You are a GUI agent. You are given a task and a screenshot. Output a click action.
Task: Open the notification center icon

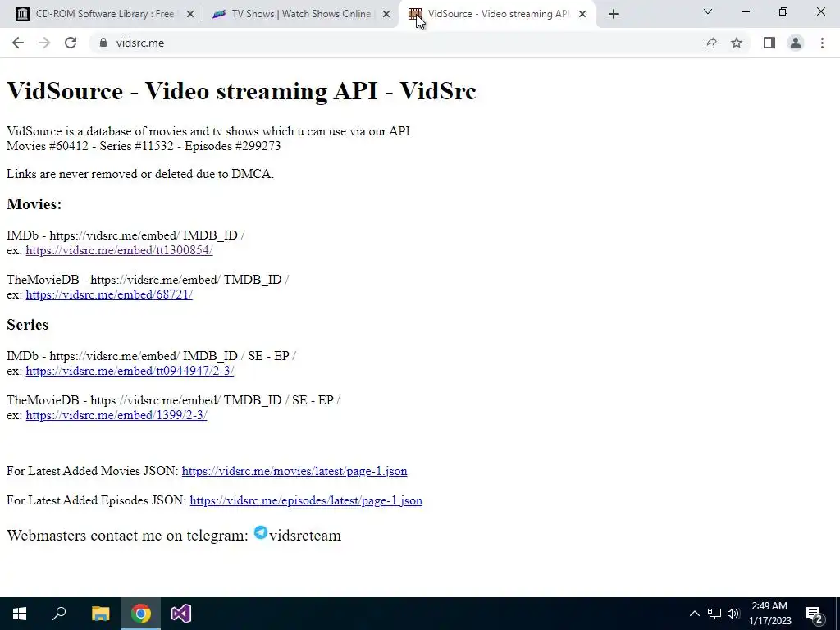click(x=815, y=614)
